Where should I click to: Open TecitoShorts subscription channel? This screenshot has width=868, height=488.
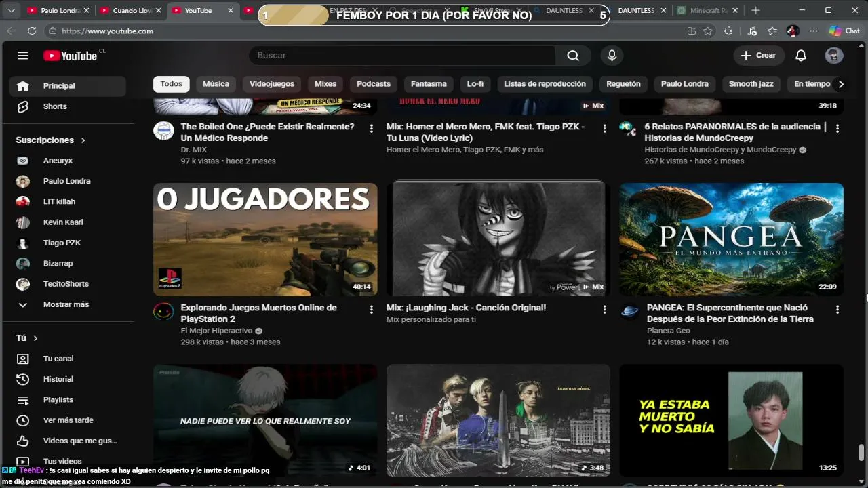pos(68,284)
